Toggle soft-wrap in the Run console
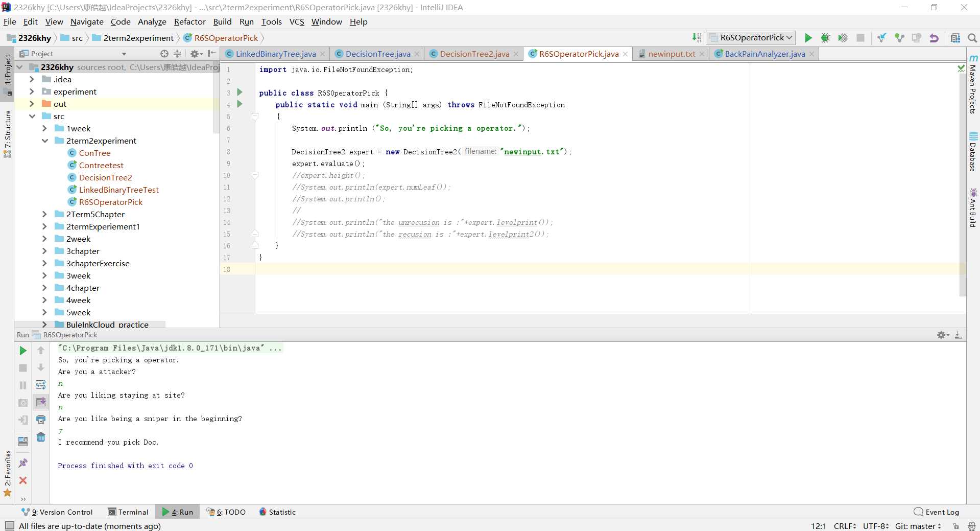The width and height of the screenshot is (980, 531). 41,385
